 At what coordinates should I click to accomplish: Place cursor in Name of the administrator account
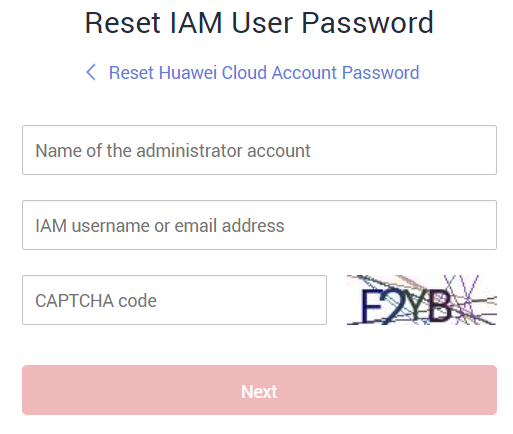[x=259, y=150]
